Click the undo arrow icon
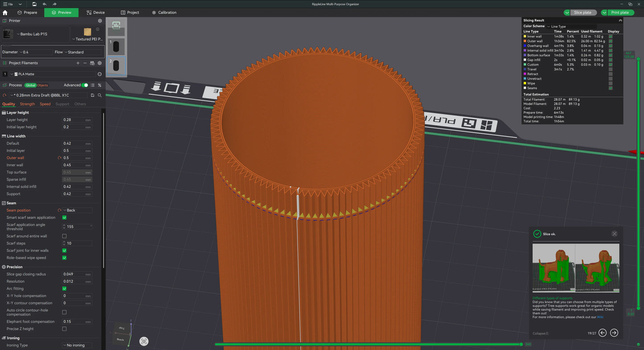The width and height of the screenshot is (644, 350). click(45, 4)
